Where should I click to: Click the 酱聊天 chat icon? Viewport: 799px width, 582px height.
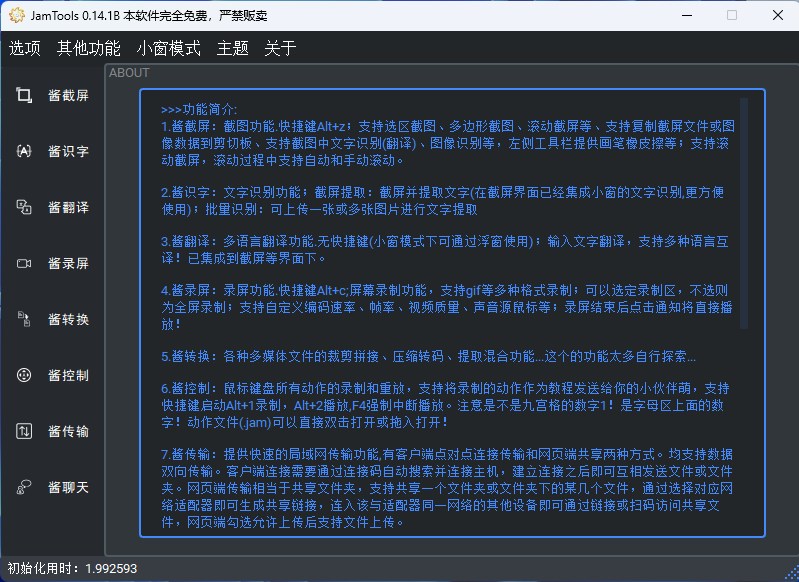(24, 487)
